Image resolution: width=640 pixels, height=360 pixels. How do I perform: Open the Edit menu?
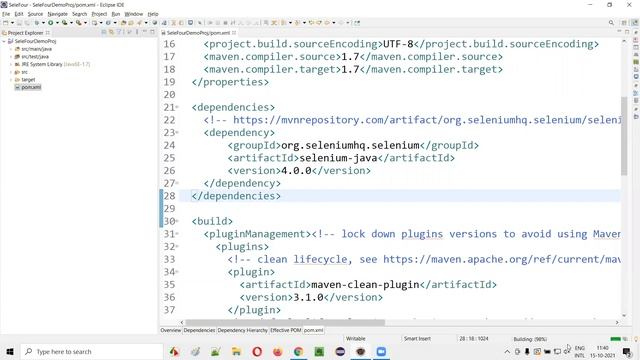point(19,14)
